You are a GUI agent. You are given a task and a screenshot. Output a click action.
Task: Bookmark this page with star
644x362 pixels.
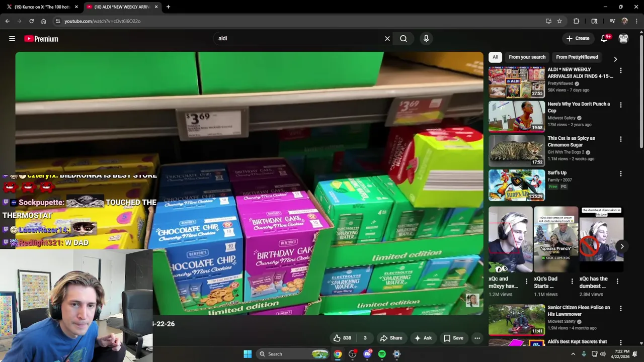(x=559, y=21)
